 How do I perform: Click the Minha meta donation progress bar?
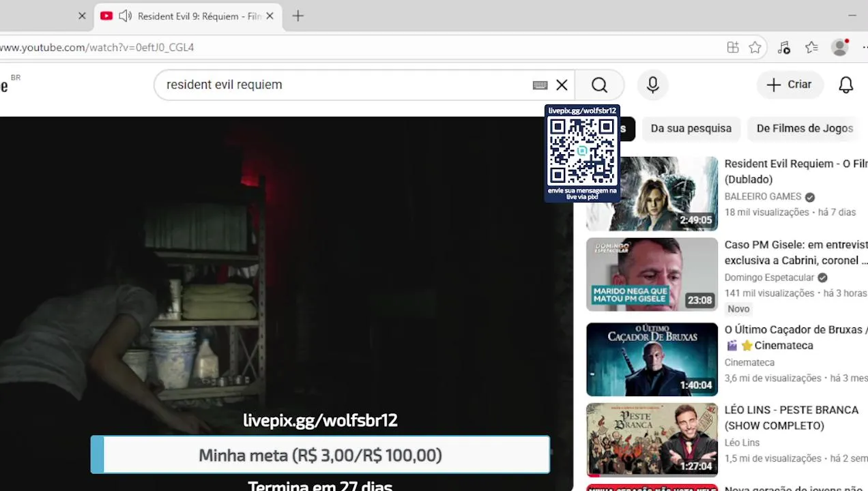pos(320,455)
